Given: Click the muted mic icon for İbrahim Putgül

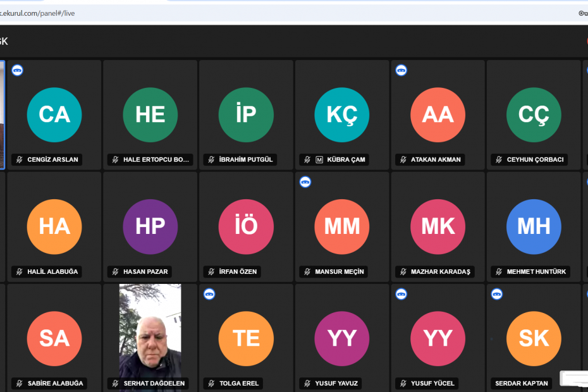Looking at the screenshot, I should (212, 160).
